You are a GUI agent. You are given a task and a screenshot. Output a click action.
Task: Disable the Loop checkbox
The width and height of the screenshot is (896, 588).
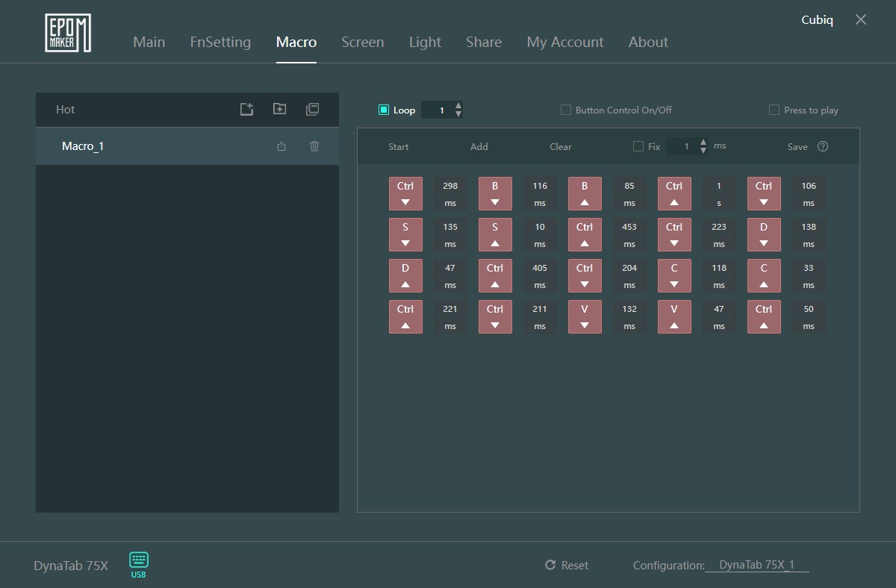(384, 110)
